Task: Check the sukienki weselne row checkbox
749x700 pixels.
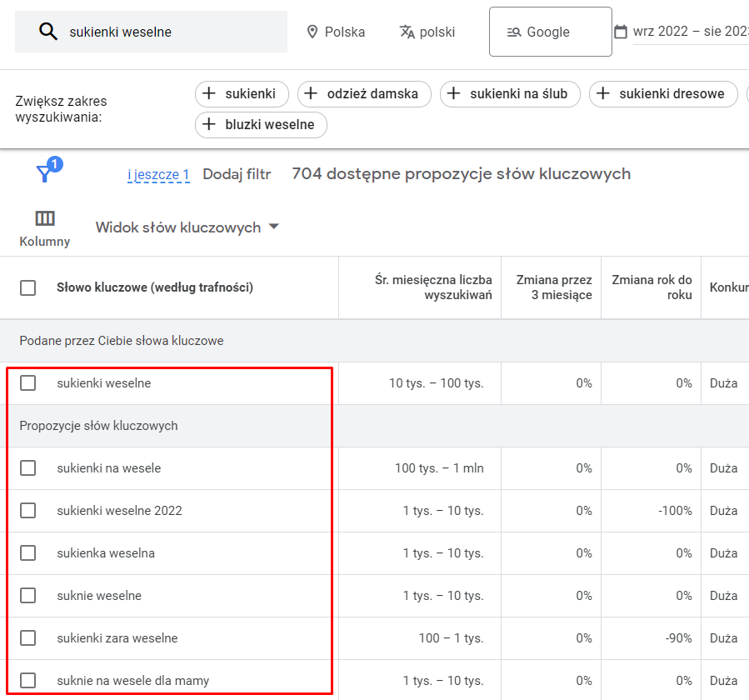Action: (x=27, y=383)
